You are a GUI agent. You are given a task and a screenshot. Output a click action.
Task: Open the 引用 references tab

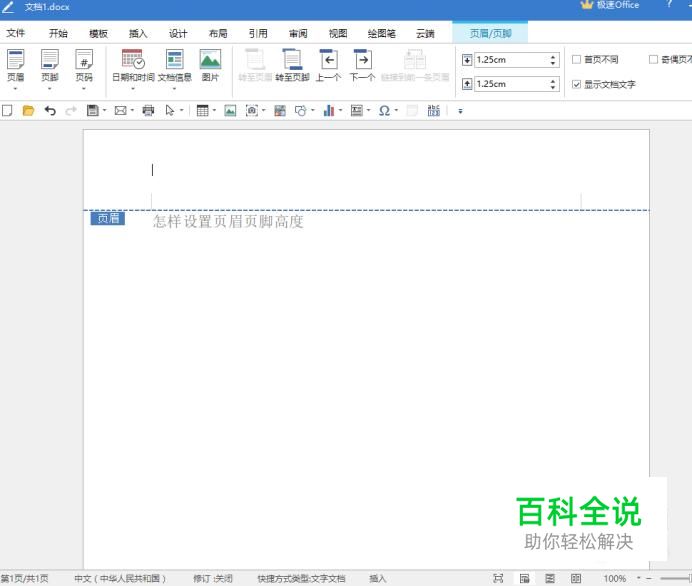point(258,33)
